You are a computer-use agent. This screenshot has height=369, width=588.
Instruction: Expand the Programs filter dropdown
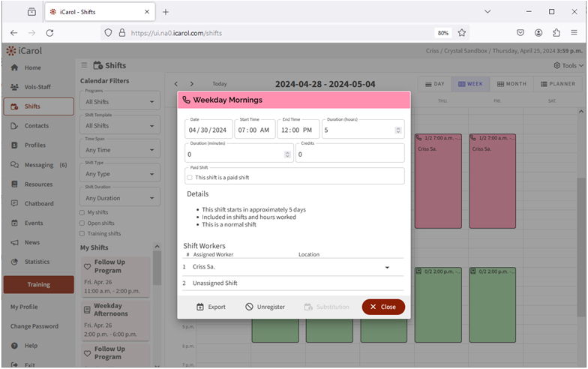120,102
